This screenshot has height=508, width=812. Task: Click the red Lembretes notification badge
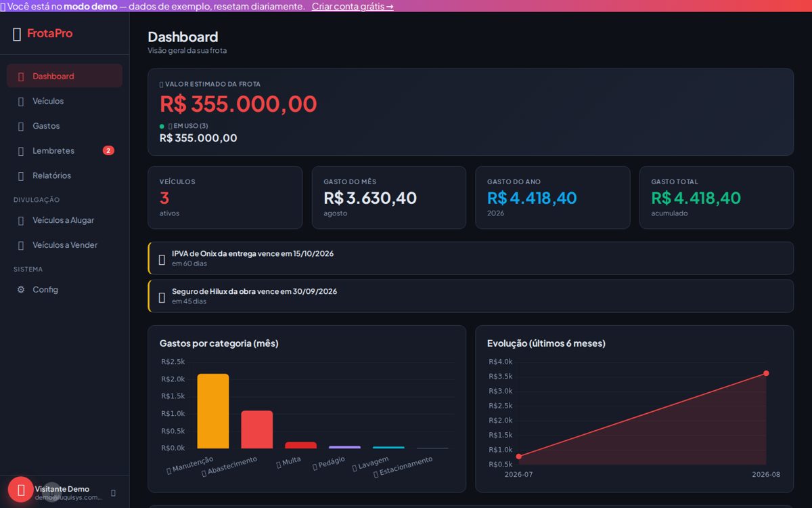coord(108,150)
